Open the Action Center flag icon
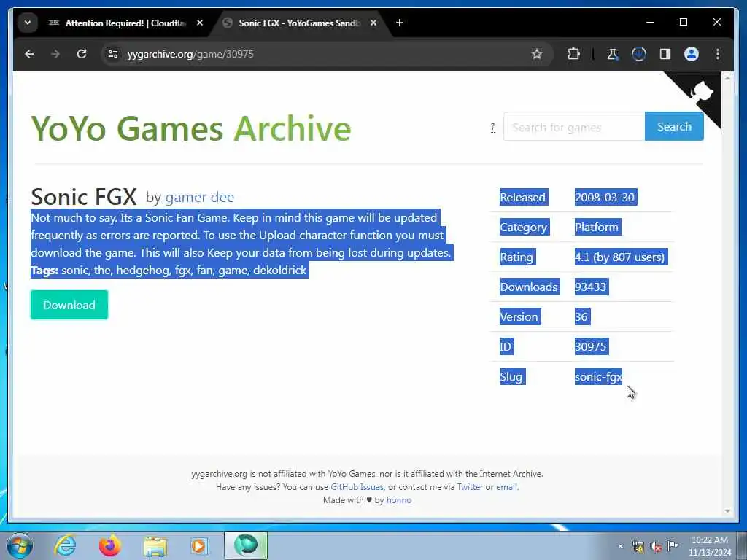 pyautogui.click(x=673, y=546)
